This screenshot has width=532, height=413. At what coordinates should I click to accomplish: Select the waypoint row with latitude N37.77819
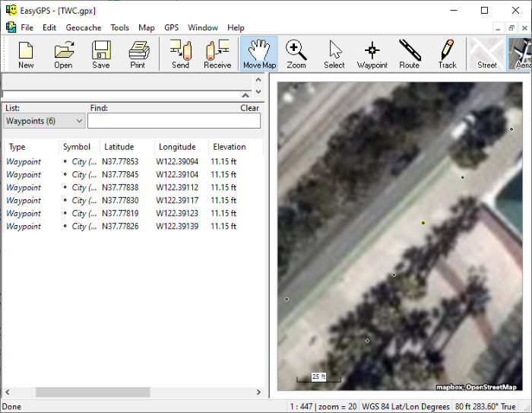tap(133, 213)
